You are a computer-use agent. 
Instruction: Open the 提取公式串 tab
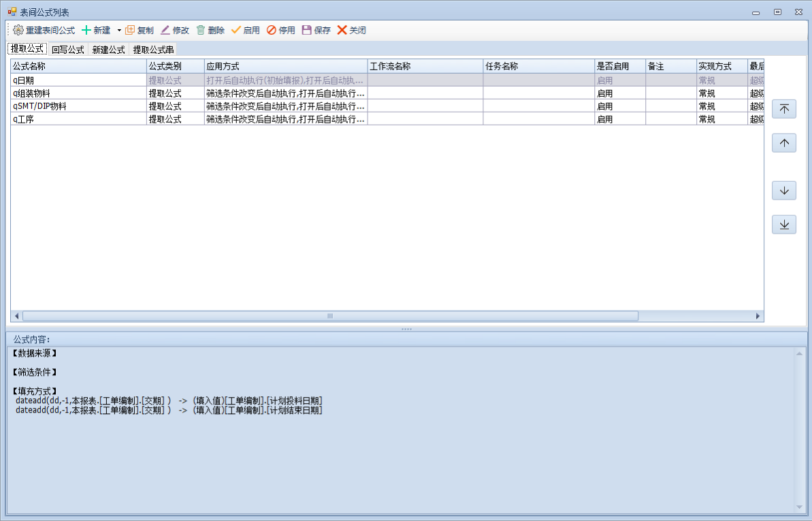pyautogui.click(x=153, y=50)
